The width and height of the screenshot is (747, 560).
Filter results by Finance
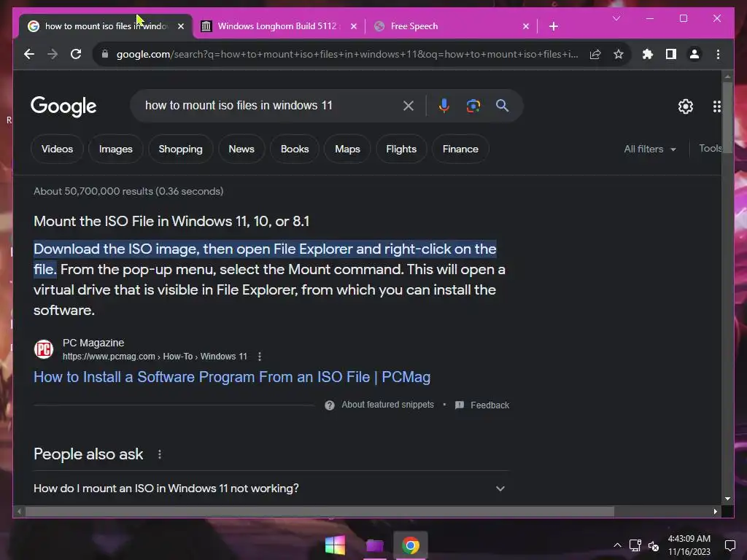(x=460, y=149)
